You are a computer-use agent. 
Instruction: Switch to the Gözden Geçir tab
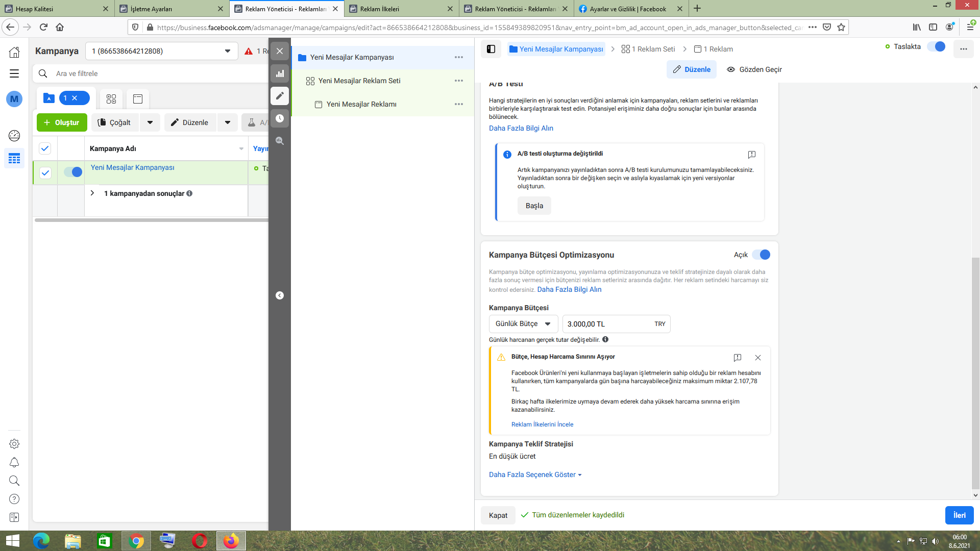[x=754, y=69]
